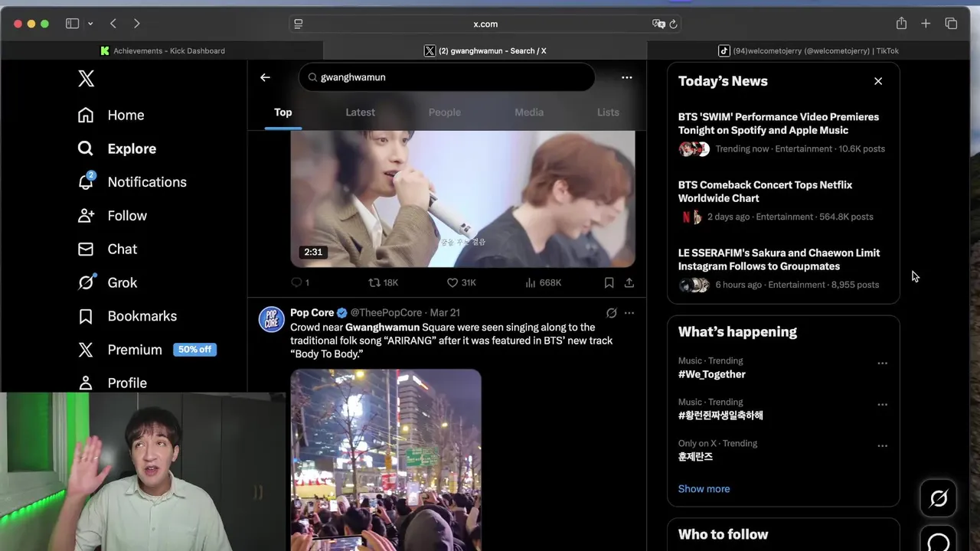Show Safari tab overview

point(951,24)
